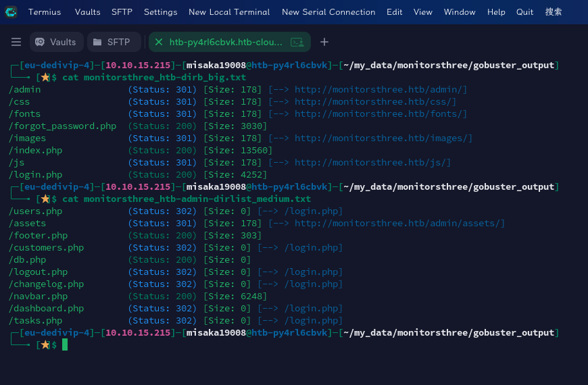Click the 搜索 search menu item
588x385 pixels.
(554, 12)
